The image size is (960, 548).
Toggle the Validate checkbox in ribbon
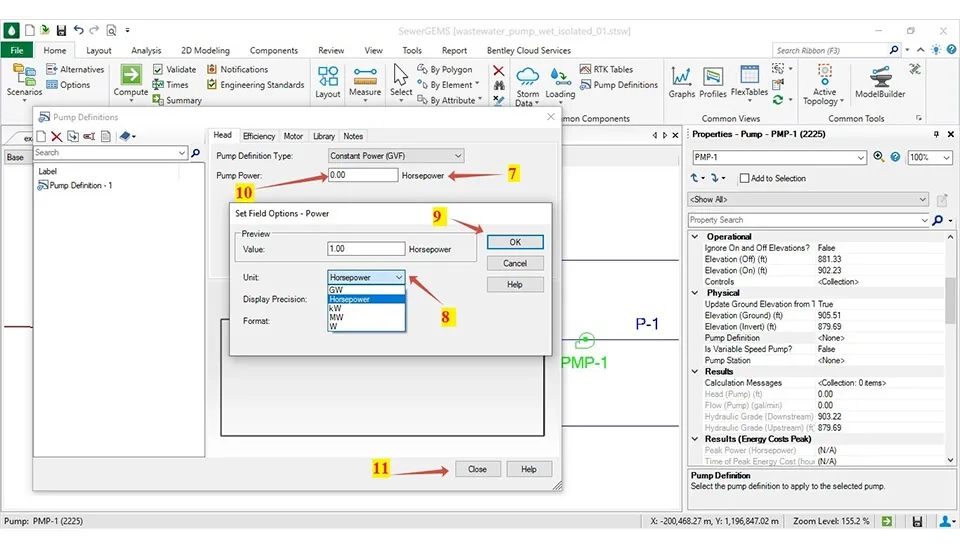click(158, 69)
